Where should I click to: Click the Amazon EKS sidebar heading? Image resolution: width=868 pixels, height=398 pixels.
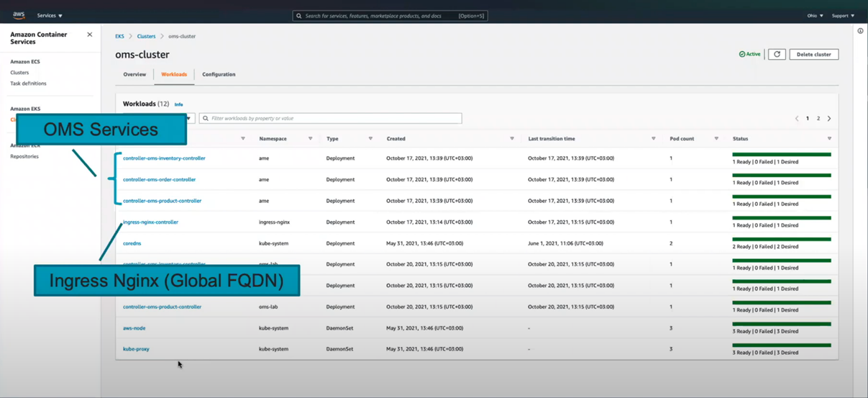[x=25, y=109]
